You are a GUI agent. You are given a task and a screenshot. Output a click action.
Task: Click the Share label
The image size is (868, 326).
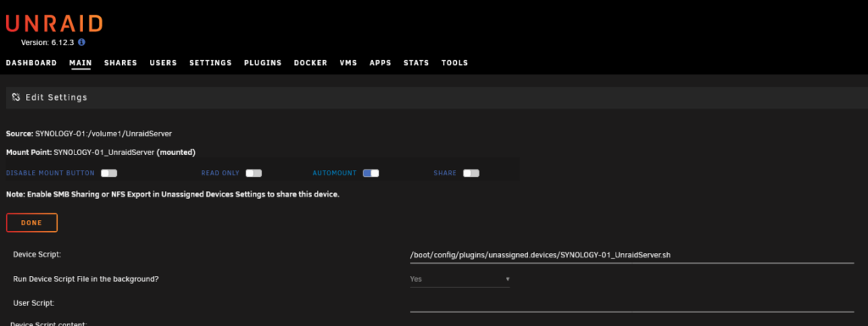(x=445, y=173)
